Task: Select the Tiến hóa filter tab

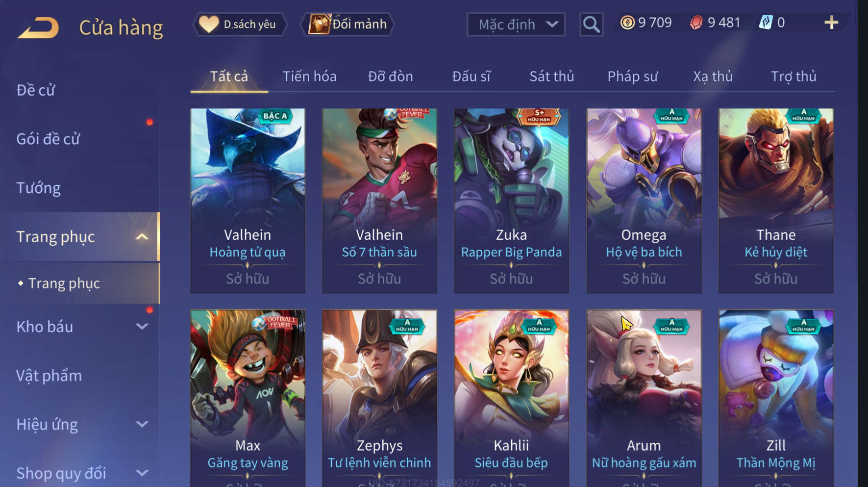Action: point(309,77)
